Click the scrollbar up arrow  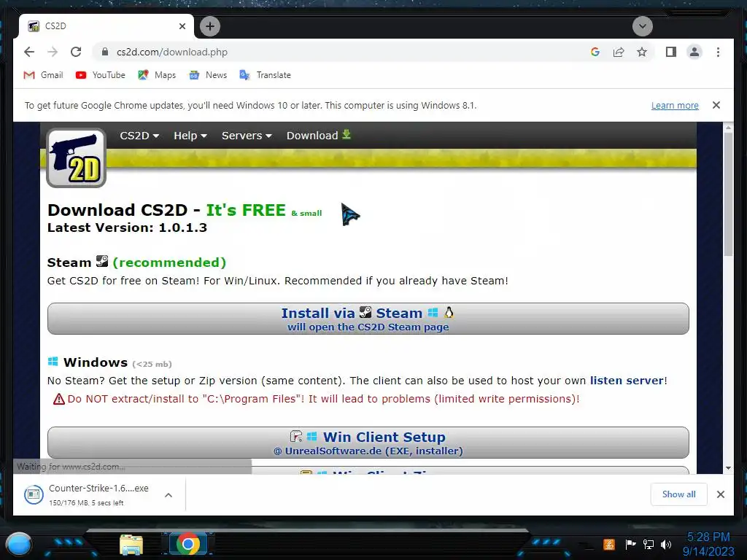point(728,127)
